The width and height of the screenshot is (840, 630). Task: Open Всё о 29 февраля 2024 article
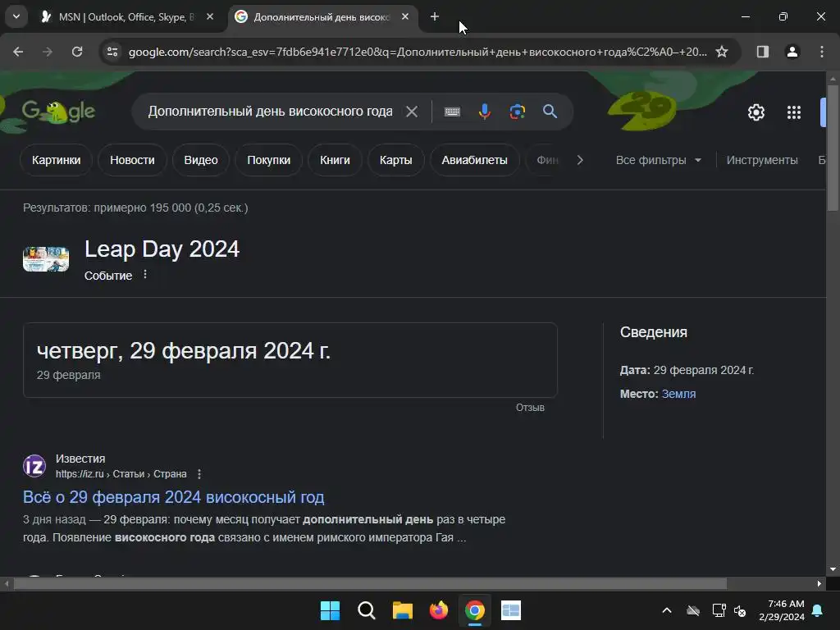pyautogui.click(x=174, y=497)
